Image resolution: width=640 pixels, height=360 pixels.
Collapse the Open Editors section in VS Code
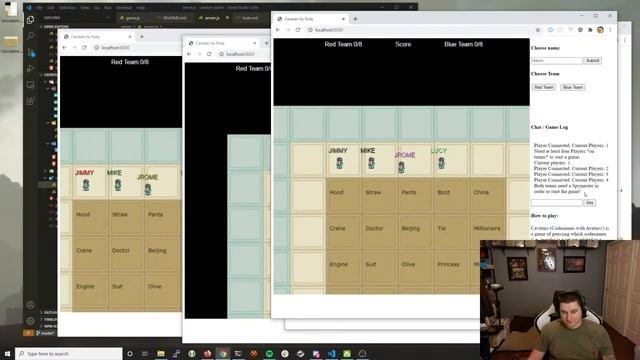[x=55, y=27]
